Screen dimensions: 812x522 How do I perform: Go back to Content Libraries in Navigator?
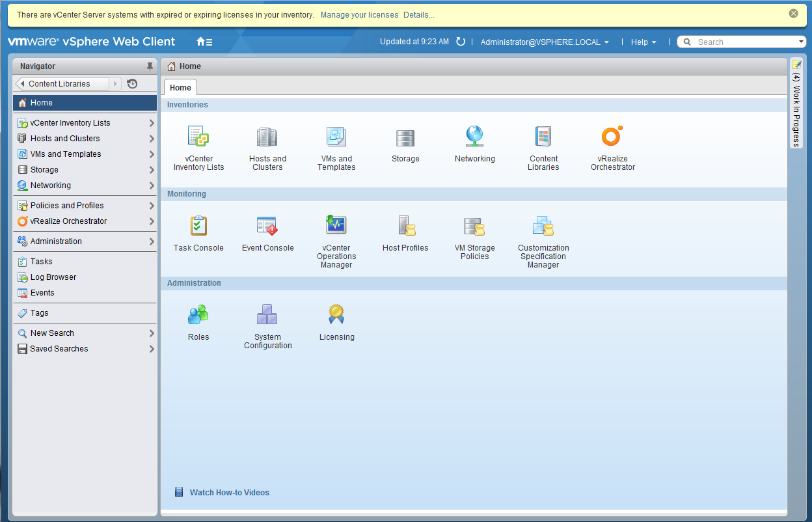(x=62, y=83)
